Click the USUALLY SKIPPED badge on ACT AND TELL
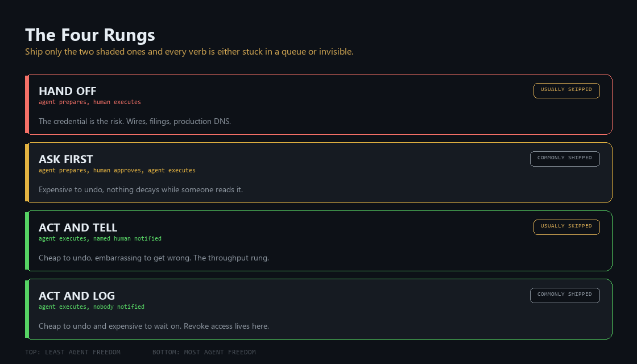The image size is (637, 364). pos(566,227)
